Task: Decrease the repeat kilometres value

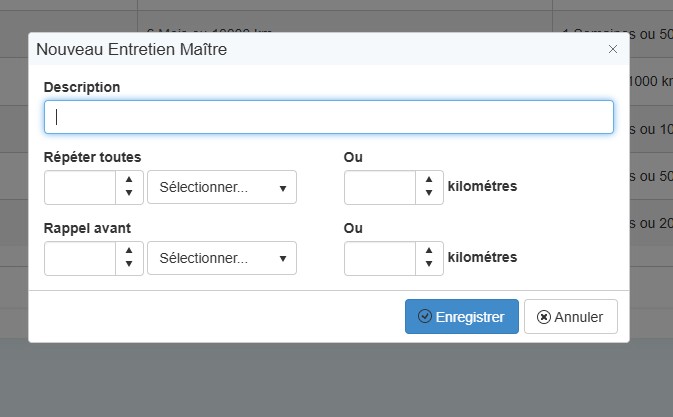Action: pyautogui.click(x=429, y=194)
